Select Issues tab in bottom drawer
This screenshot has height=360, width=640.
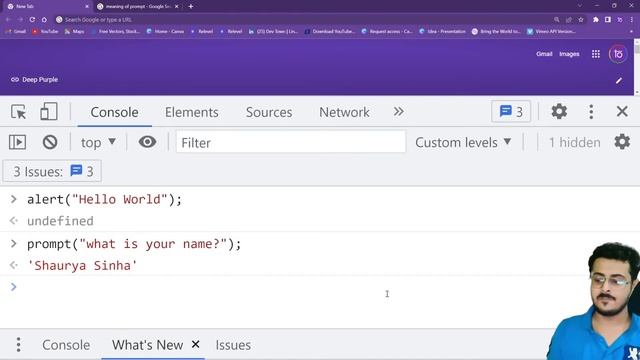pyautogui.click(x=233, y=345)
